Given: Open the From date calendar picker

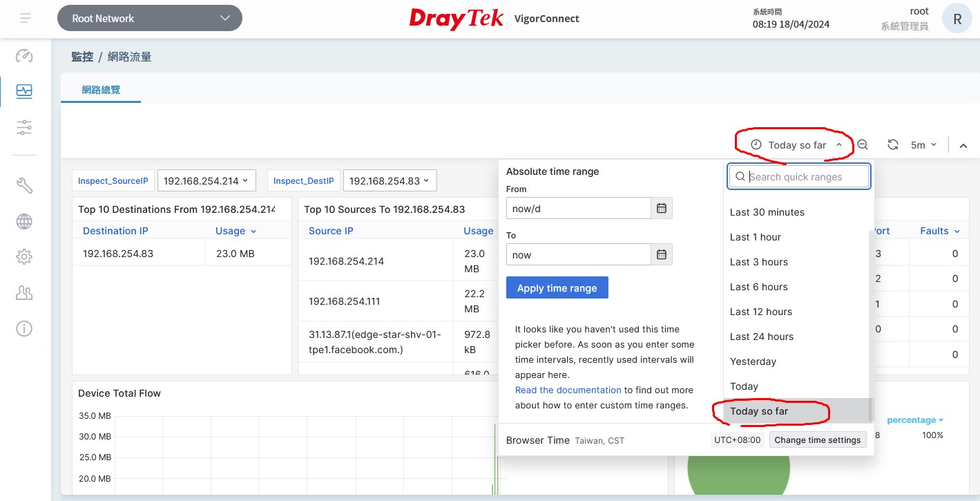Looking at the screenshot, I should coord(662,208).
